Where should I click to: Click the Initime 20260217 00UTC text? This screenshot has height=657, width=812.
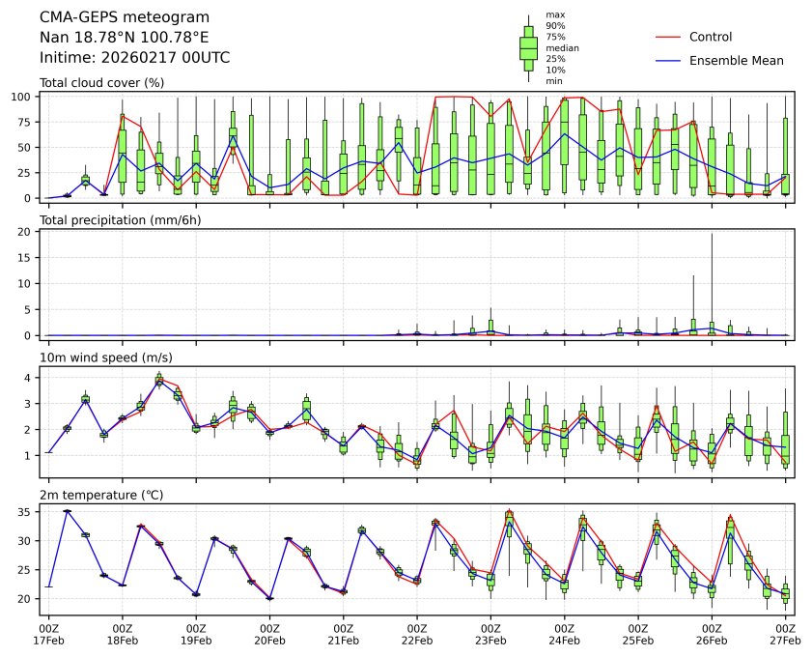point(134,58)
